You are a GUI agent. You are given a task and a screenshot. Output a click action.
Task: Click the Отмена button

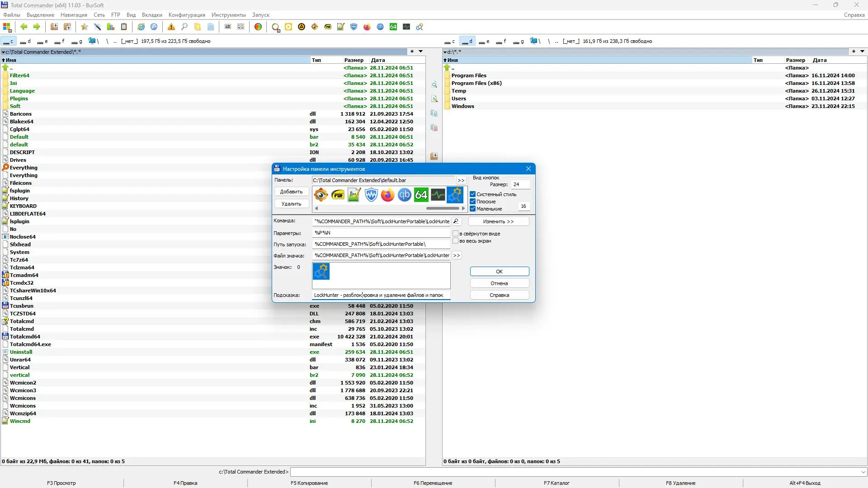(x=499, y=283)
